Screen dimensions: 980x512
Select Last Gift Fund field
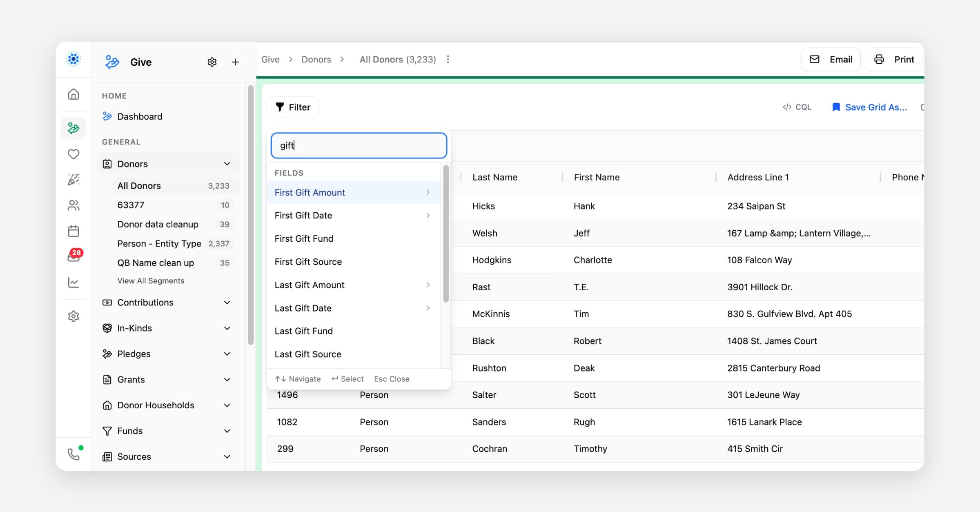click(354, 331)
